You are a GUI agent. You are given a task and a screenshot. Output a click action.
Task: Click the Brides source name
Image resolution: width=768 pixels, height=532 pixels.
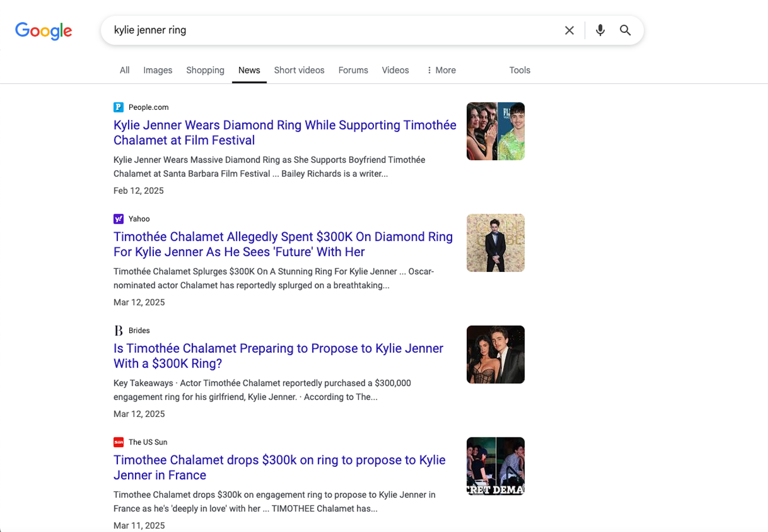(x=139, y=330)
